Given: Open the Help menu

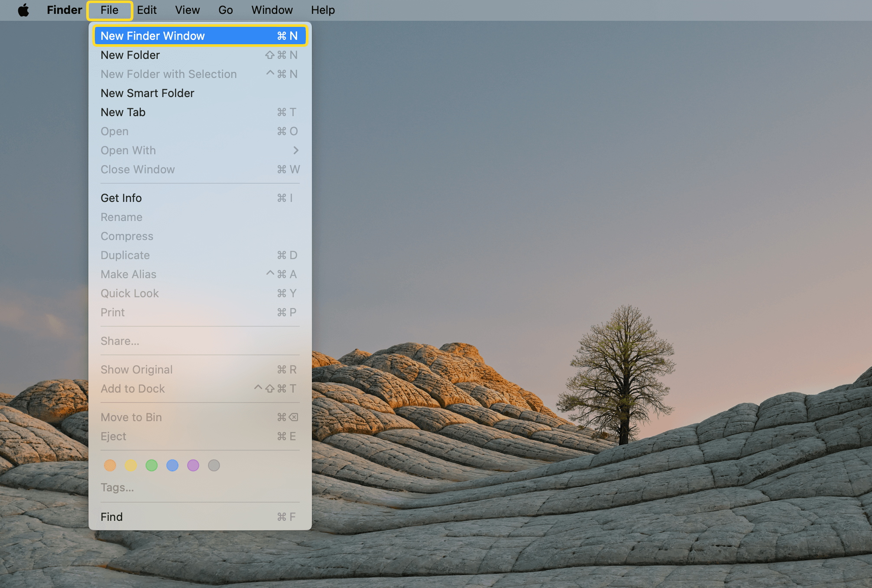Looking at the screenshot, I should (322, 10).
